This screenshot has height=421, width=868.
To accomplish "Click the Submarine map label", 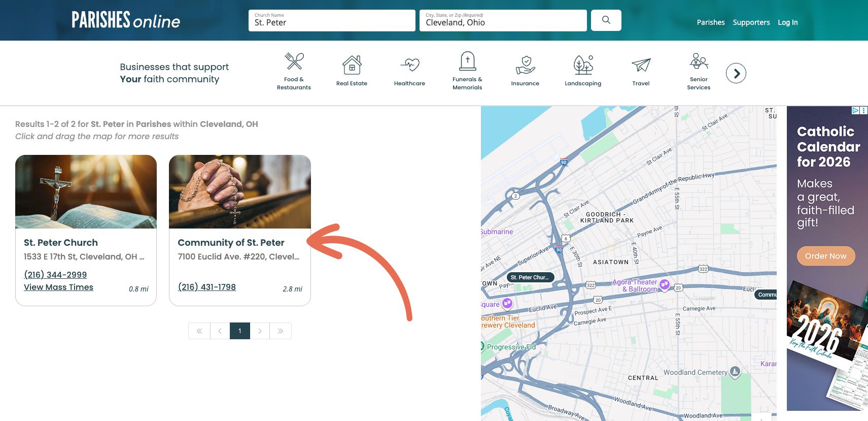I will [x=497, y=232].
